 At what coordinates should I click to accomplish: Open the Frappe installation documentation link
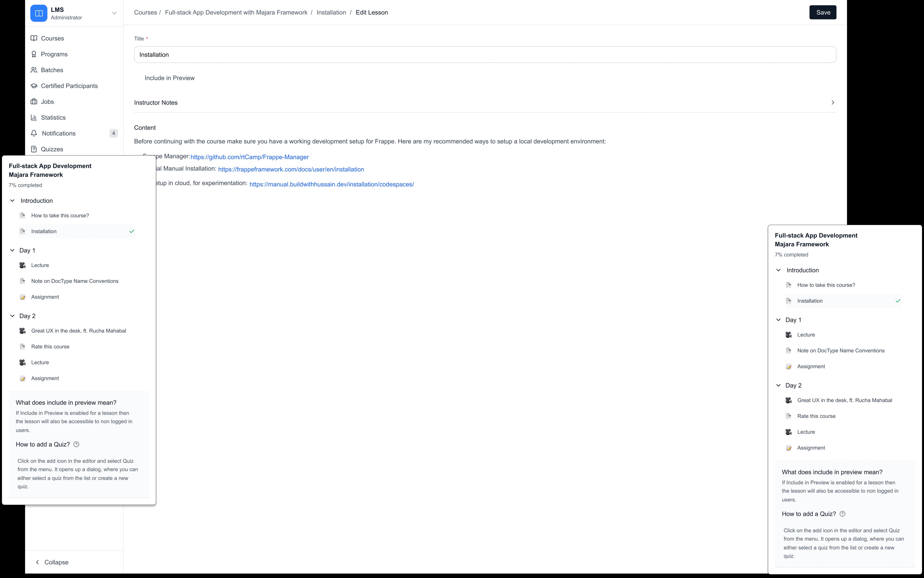[291, 169]
